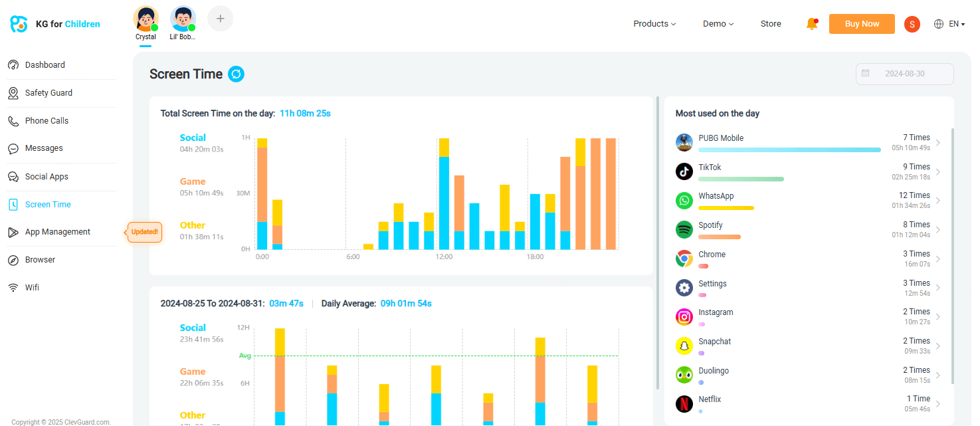
Task: Open the Products dropdown menu
Action: click(654, 24)
